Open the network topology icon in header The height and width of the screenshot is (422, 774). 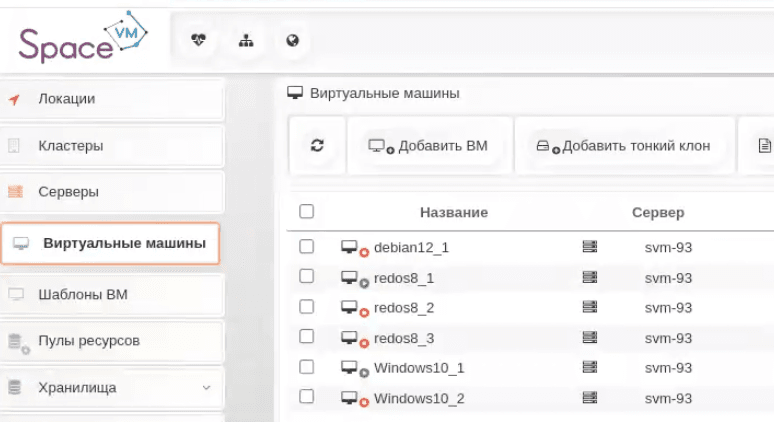coord(245,41)
